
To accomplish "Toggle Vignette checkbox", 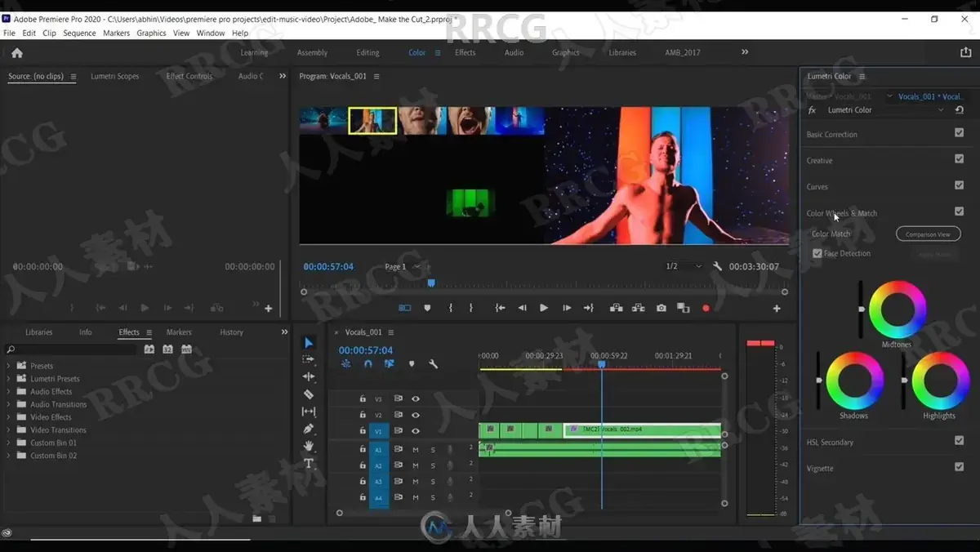I will 959,467.
